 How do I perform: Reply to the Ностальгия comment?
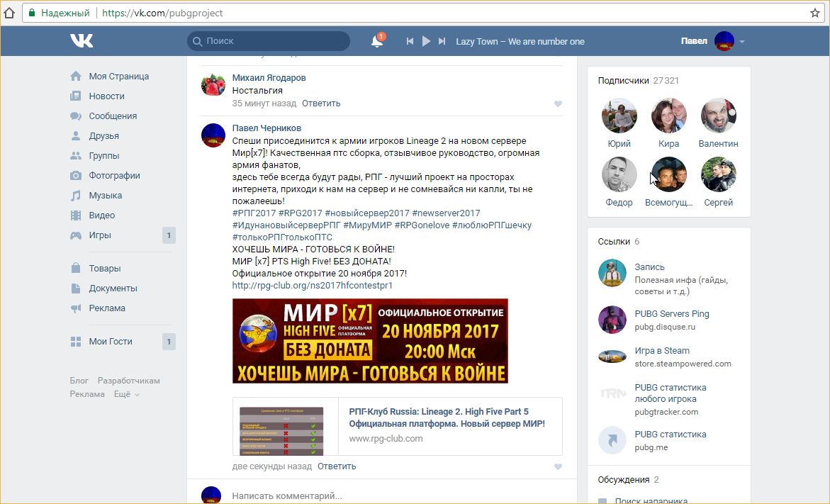(321, 103)
